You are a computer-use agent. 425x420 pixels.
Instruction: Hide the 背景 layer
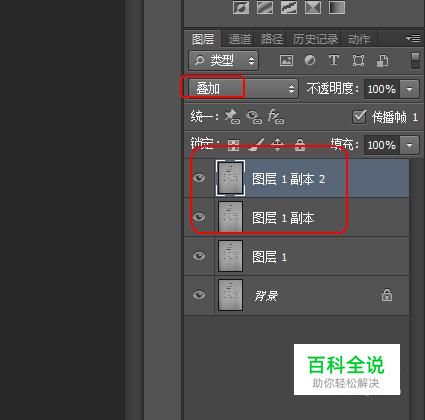point(199,295)
